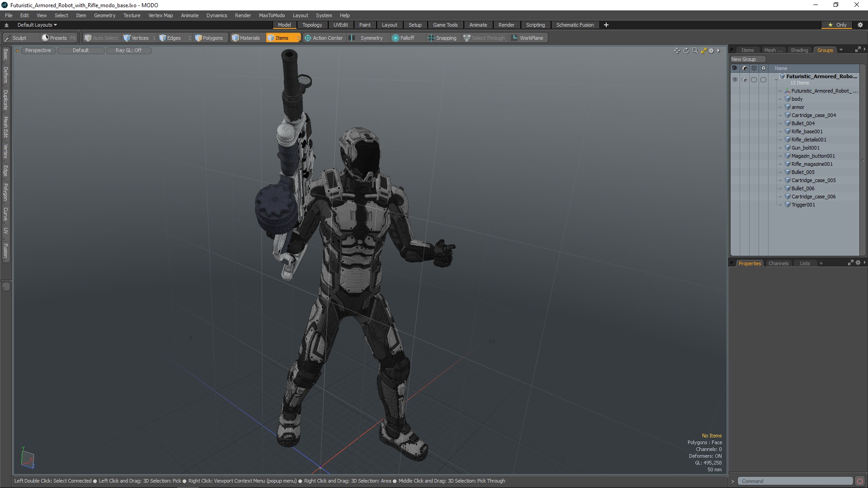
Task: Open the Default Layouts dropdown
Action: [x=37, y=25]
